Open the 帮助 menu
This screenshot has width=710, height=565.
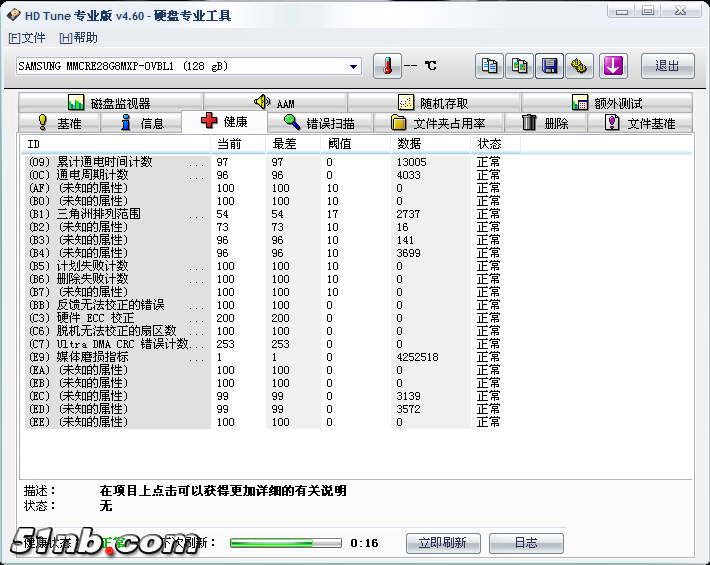[x=79, y=38]
